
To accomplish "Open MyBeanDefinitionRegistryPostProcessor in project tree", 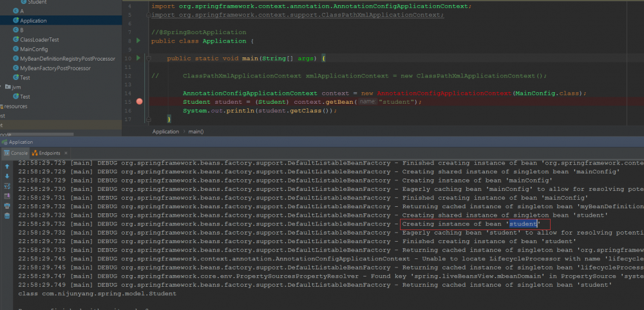I will pos(68,59).
